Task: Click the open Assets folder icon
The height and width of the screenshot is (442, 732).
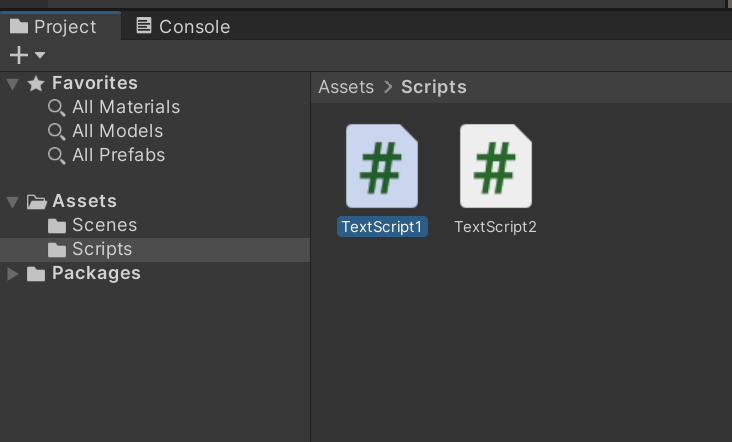Action: pos(36,202)
